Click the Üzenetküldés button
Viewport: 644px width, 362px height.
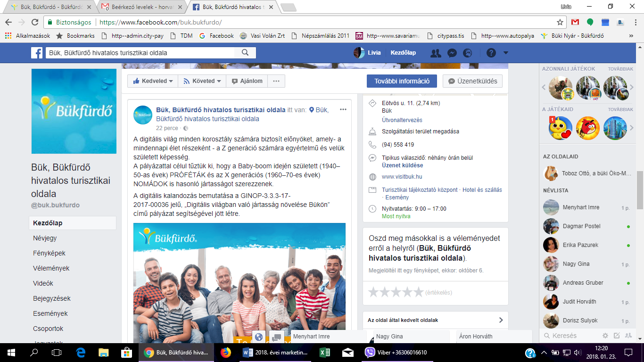tap(472, 81)
